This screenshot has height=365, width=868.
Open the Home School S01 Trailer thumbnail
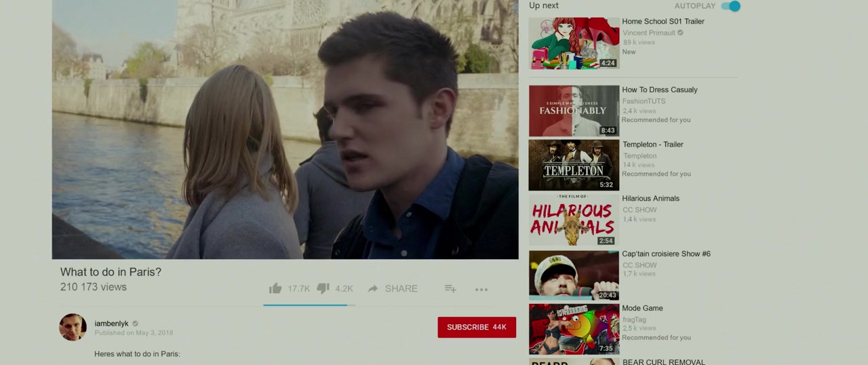tap(574, 43)
